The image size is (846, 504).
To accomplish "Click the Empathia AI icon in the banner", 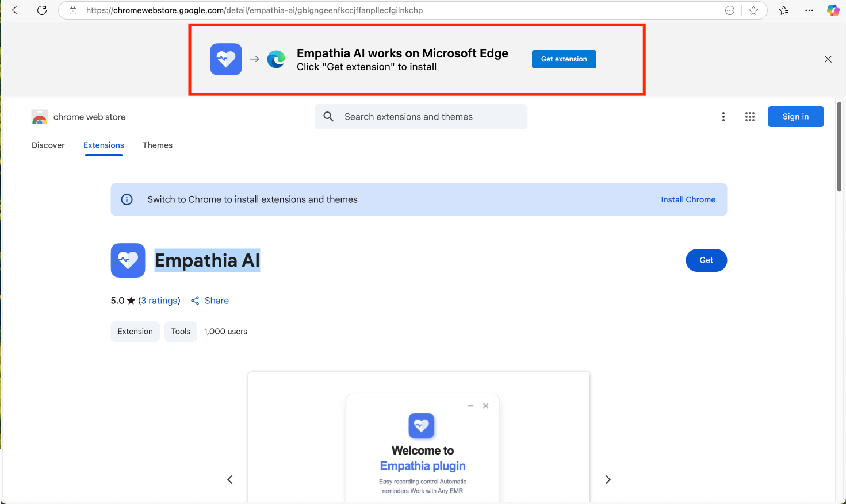I will pyautogui.click(x=226, y=59).
